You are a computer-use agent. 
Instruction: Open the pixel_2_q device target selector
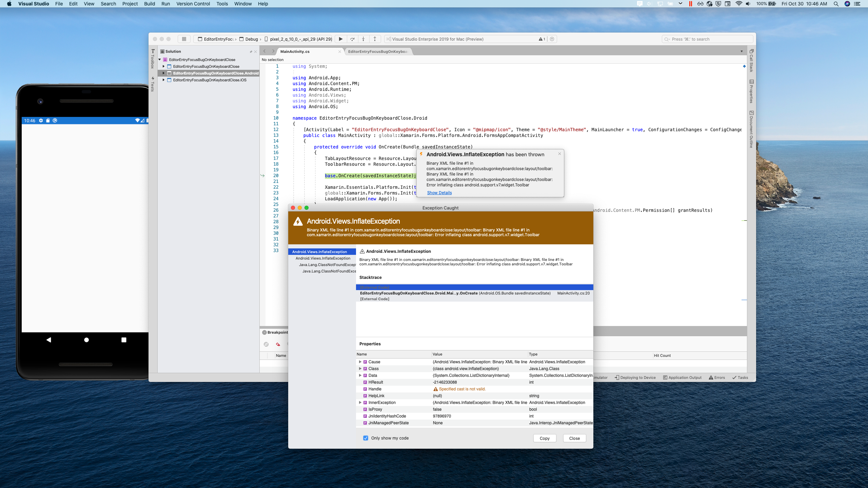tap(298, 39)
